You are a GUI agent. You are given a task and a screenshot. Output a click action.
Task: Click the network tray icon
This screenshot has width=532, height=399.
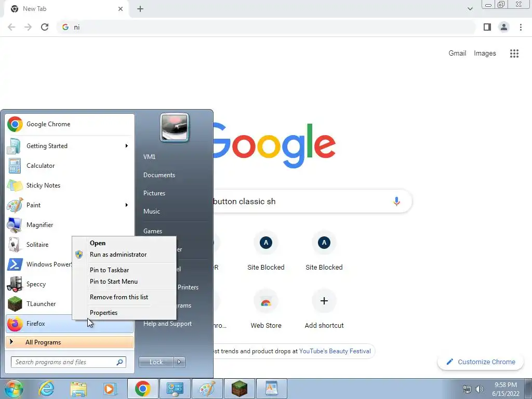point(467,389)
